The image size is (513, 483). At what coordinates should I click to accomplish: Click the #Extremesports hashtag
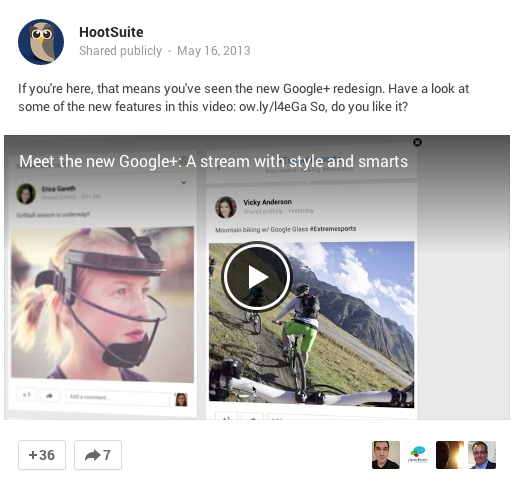pyautogui.click(x=333, y=229)
